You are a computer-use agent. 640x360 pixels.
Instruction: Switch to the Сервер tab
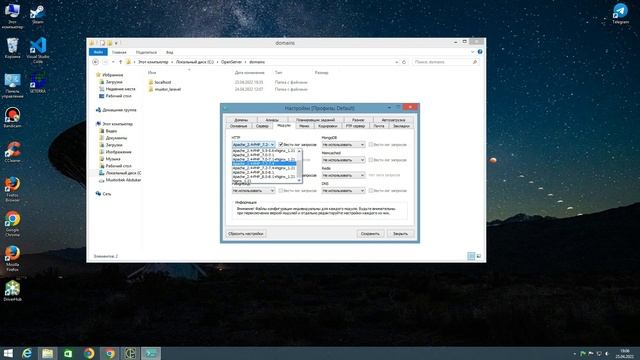click(262, 126)
